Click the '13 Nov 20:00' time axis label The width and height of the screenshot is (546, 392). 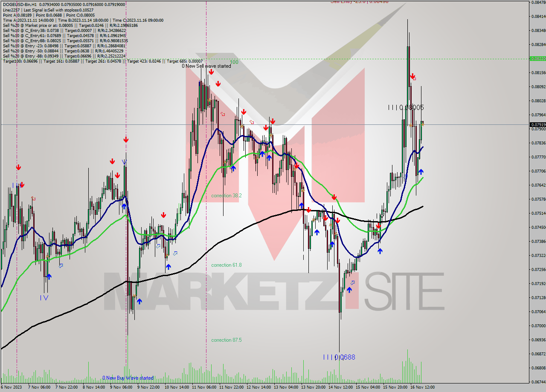tap(314, 387)
